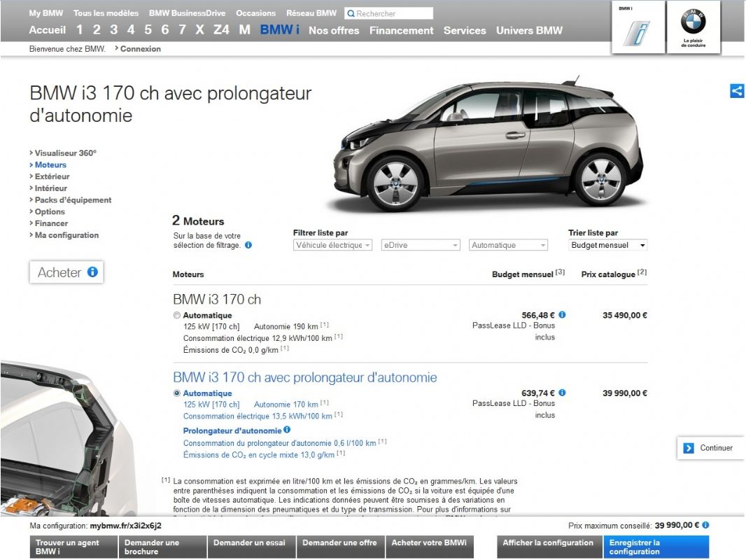Click Afficher la configuration button
Image resolution: width=746 pixels, height=560 pixels.
point(549,547)
